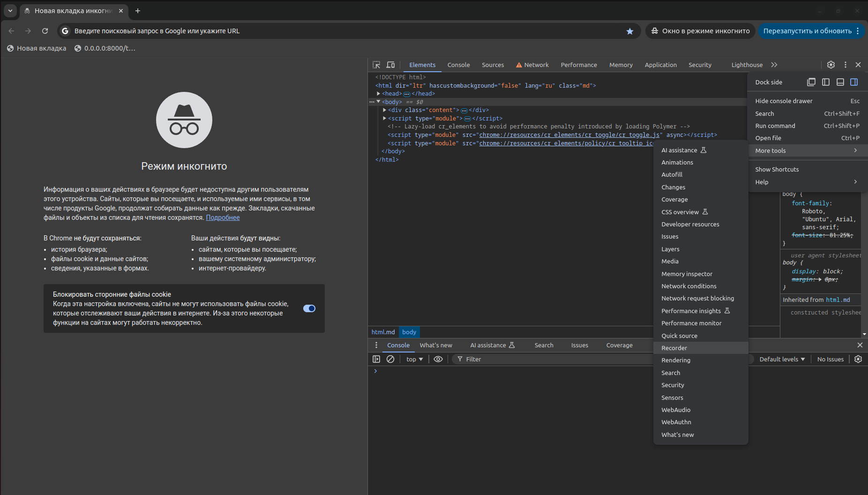Open the Default levels dropdown
Viewport: 868px width, 495px height.
point(782,359)
